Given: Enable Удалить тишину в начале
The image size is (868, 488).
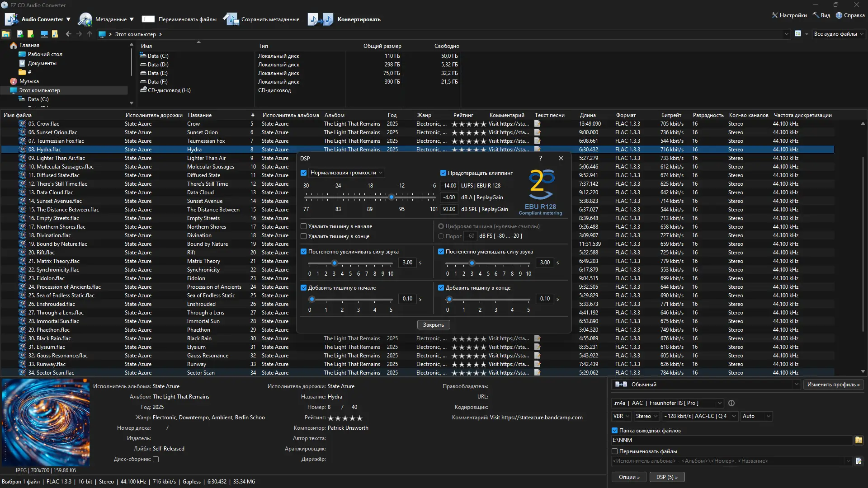Looking at the screenshot, I should point(304,226).
